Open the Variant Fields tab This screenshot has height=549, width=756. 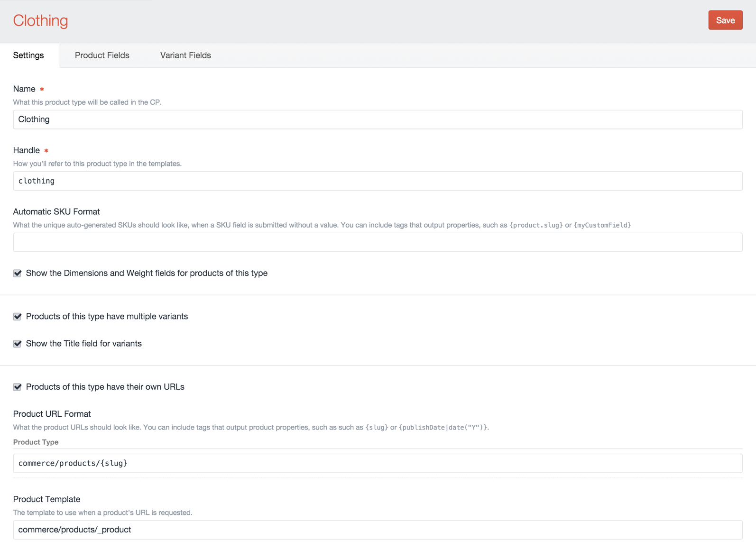click(x=185, y=55)
